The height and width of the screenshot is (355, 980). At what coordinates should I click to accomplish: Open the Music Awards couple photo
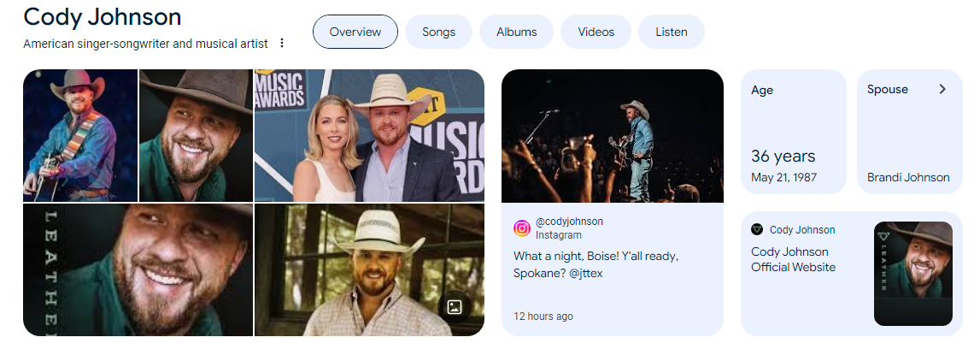point(369,135)
